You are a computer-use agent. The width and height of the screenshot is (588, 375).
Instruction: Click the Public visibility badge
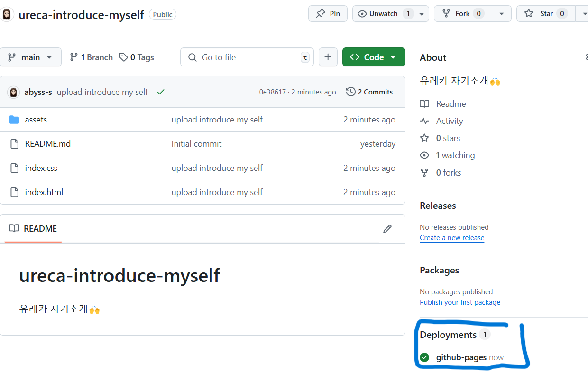(x=163, y=15)
